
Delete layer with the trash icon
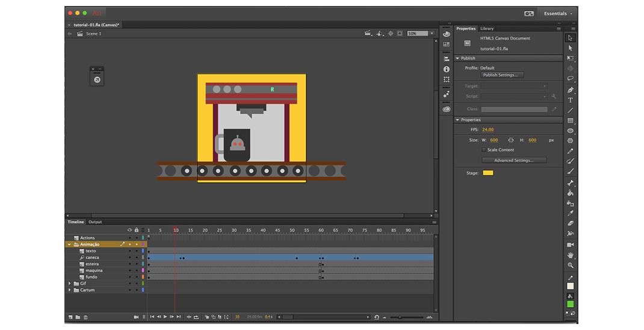pyautogui.click(x=85, y=317)
